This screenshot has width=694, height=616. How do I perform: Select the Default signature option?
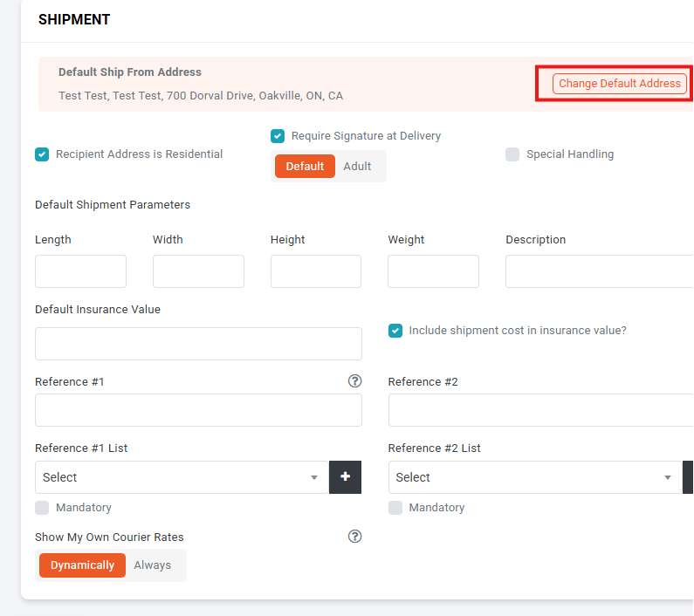305,167
